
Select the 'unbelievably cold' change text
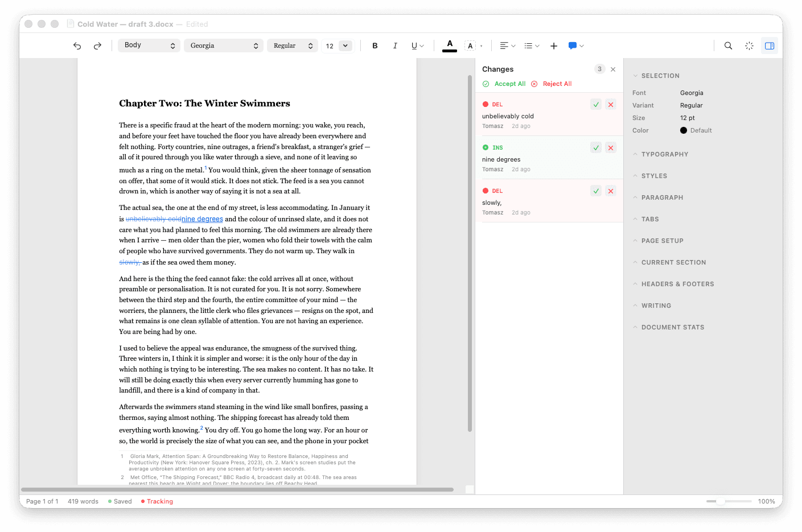(508, 117)
